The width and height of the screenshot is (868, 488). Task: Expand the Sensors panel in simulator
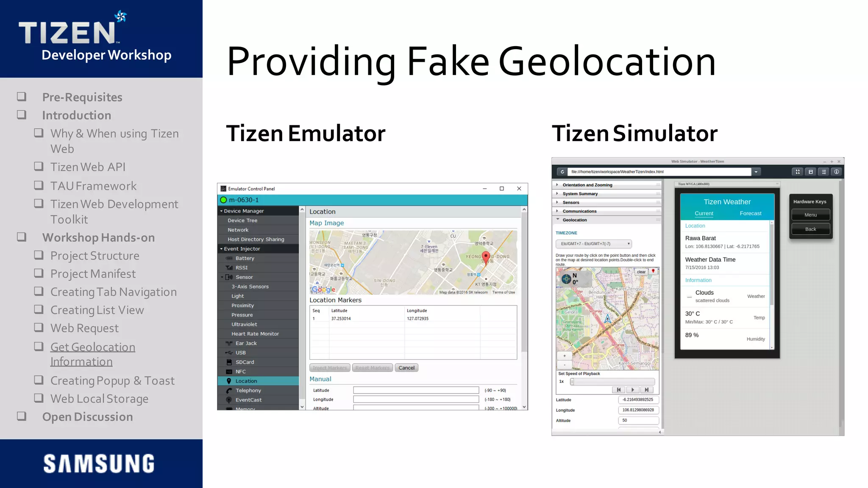point(607,202)
